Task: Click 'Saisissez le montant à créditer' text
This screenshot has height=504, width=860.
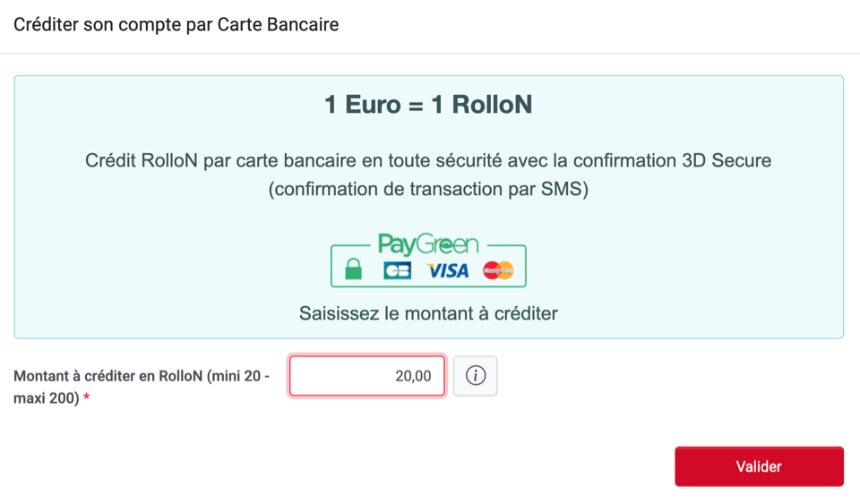Action: tap(428, 313)
